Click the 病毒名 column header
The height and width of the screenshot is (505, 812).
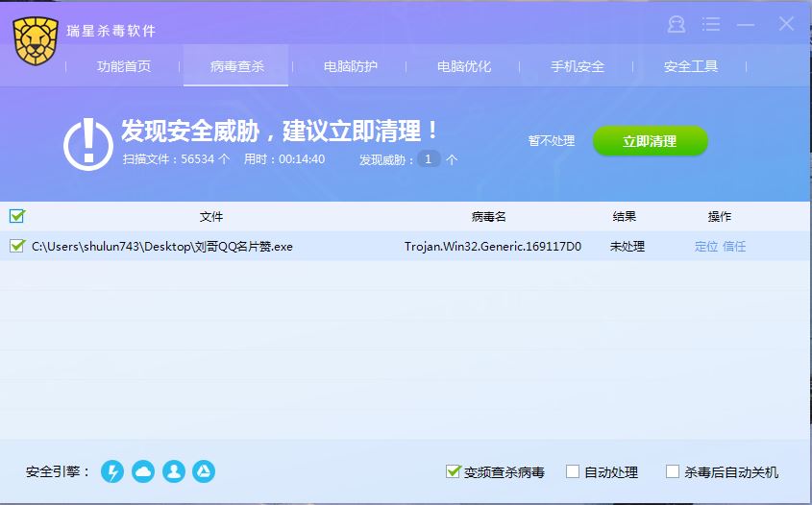[488, 216]
